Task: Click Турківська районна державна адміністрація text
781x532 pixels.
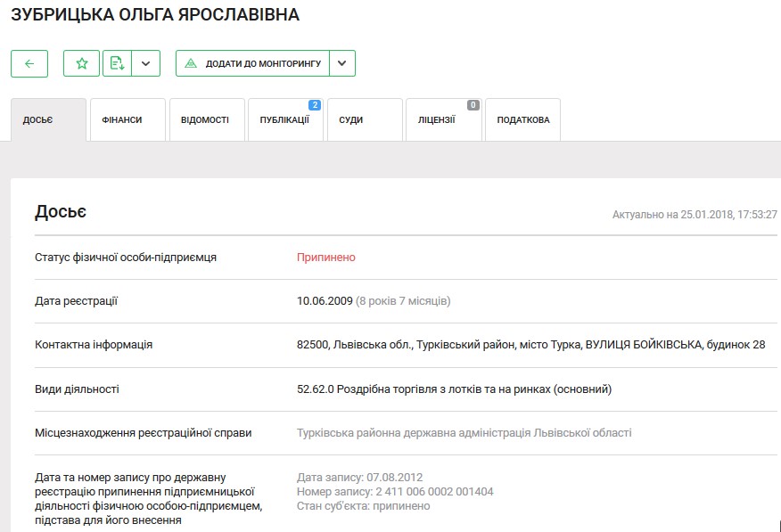Action: [464, 433]
